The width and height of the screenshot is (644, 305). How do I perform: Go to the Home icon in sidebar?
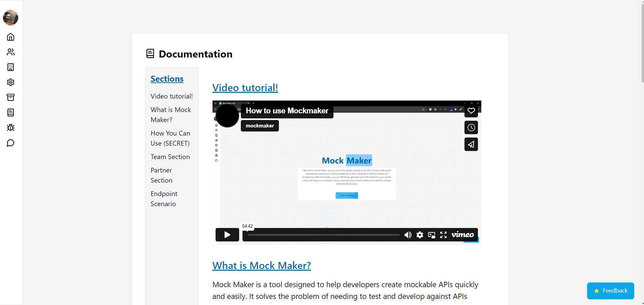click(x=10, y=37)
